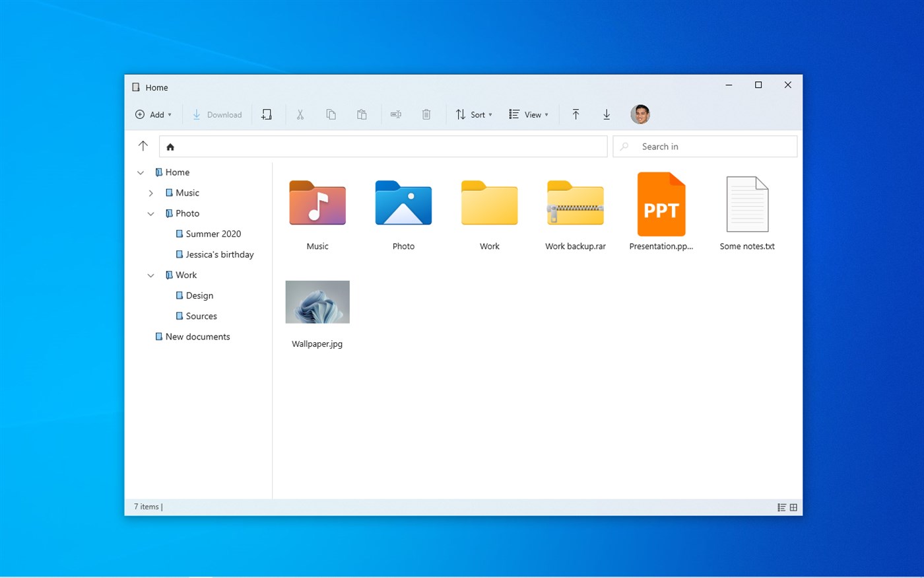The width and height of the screenshot is (924, 578).
Task: Click the Delete trash can icon
Action: [x=426, y=114]
